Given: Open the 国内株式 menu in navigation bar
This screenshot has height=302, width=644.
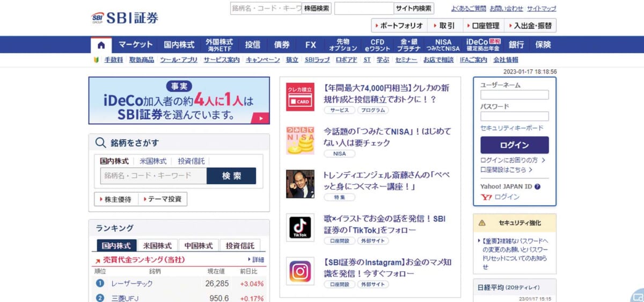Looking at the screenshot, I should pyautogui.click(x=179, y=45).
